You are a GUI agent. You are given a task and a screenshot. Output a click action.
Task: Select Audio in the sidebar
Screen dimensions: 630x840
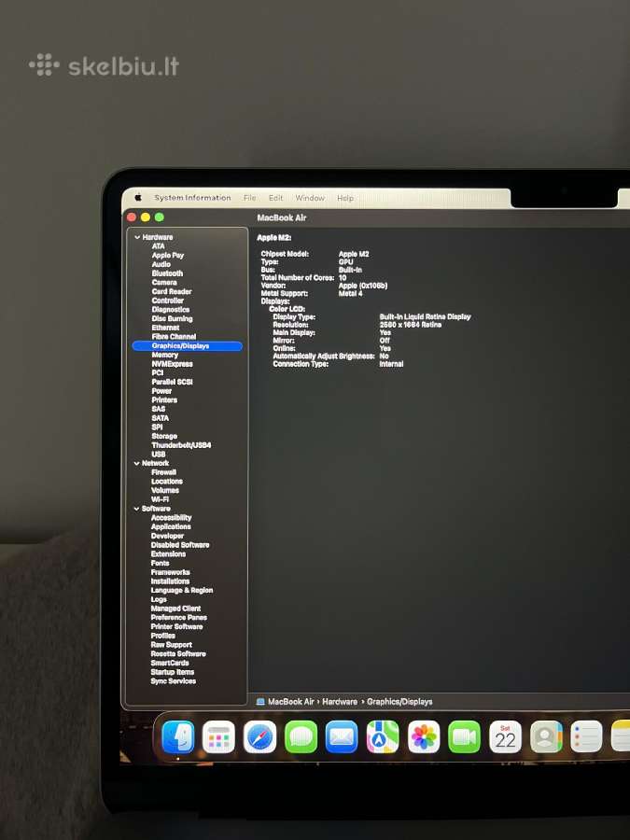coord(161,264)
